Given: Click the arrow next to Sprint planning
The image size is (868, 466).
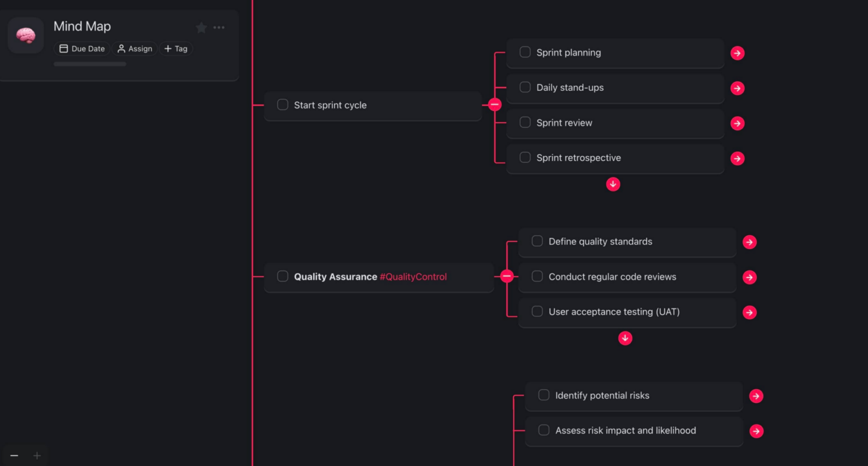Looking at the screenshot, I should click(x=737, y=53).
